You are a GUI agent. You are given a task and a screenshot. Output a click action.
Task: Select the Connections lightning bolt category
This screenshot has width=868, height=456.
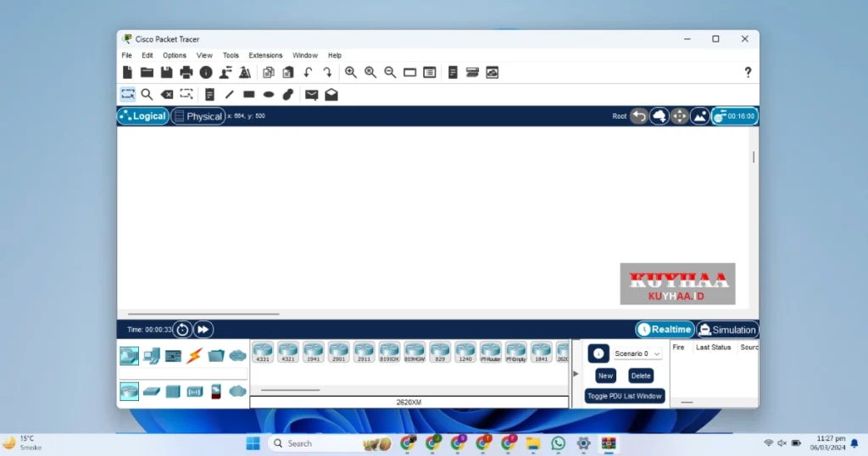coord(194,356)
